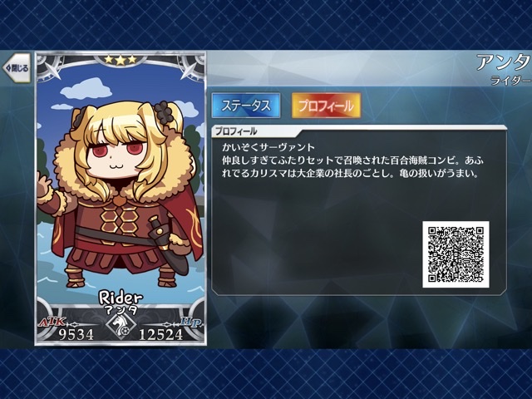The height and width of the screenshot is (399, 532).
Task: Click the QR code in profile panel
Action: [x=456, y=254]
